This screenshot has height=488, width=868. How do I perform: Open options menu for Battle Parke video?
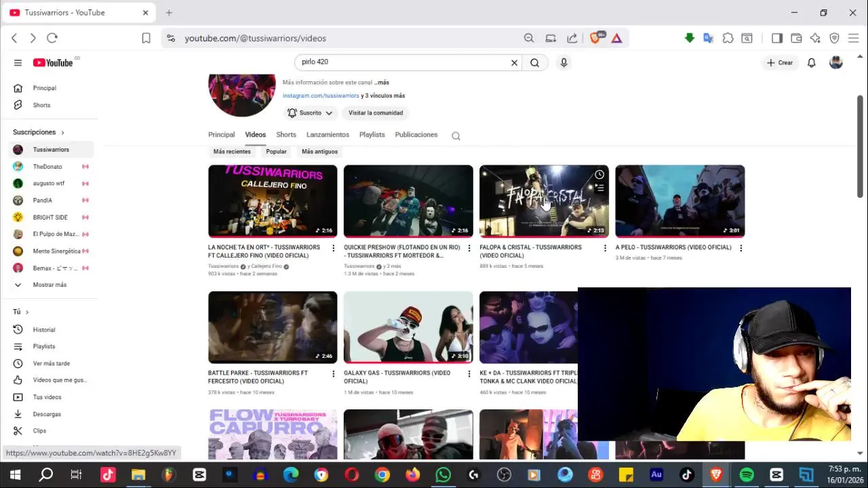tap(333, 373)
